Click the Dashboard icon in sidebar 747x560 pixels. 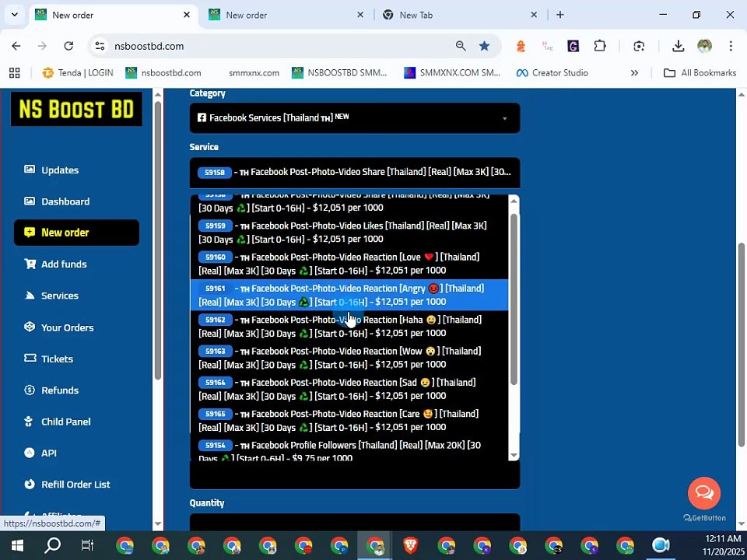[x=30, y=201]
